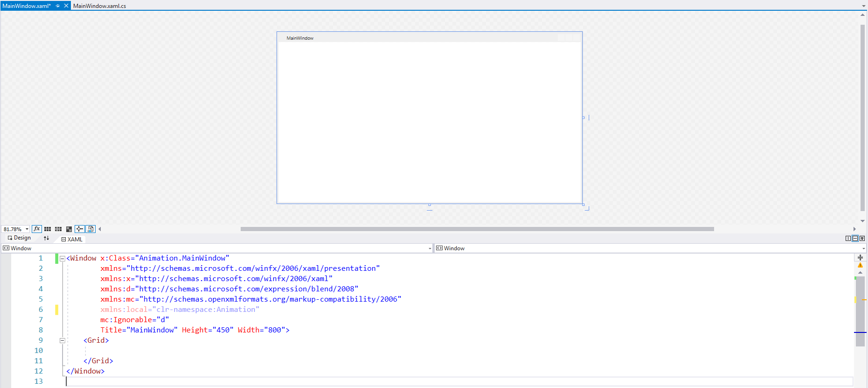Collapse the XAML pane with chevron icon

862,238
